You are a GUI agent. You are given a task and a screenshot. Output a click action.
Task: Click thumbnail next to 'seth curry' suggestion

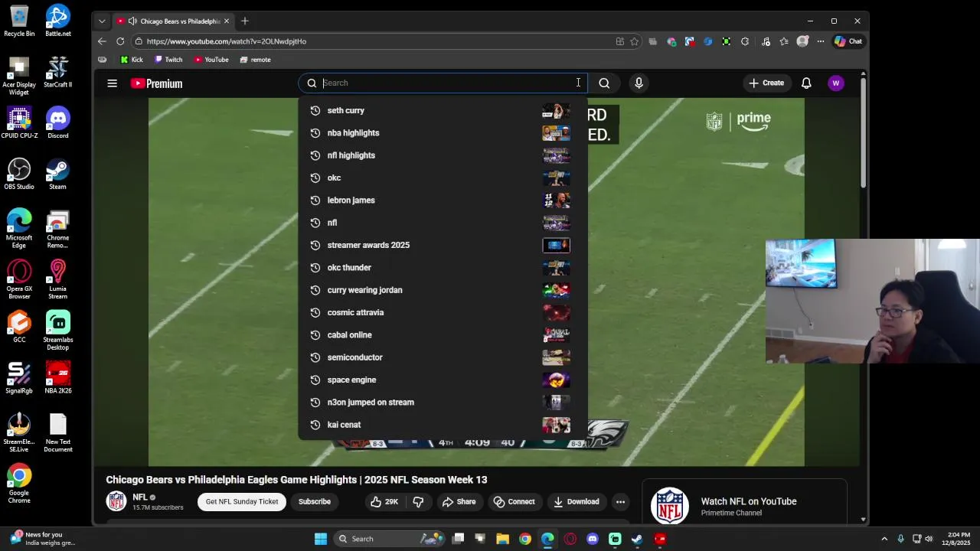pyautogui.click(x=556, y=111)
